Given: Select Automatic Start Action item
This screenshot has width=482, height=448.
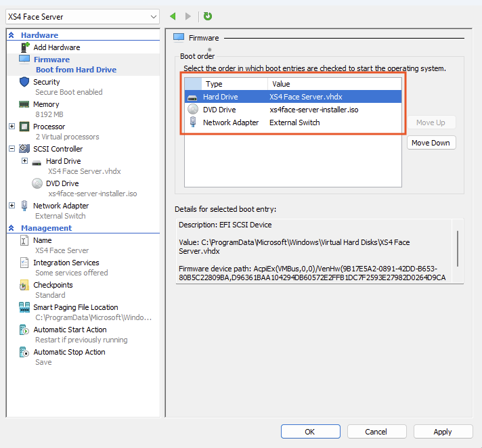Looking at the screenshot, I should (69, 330).
